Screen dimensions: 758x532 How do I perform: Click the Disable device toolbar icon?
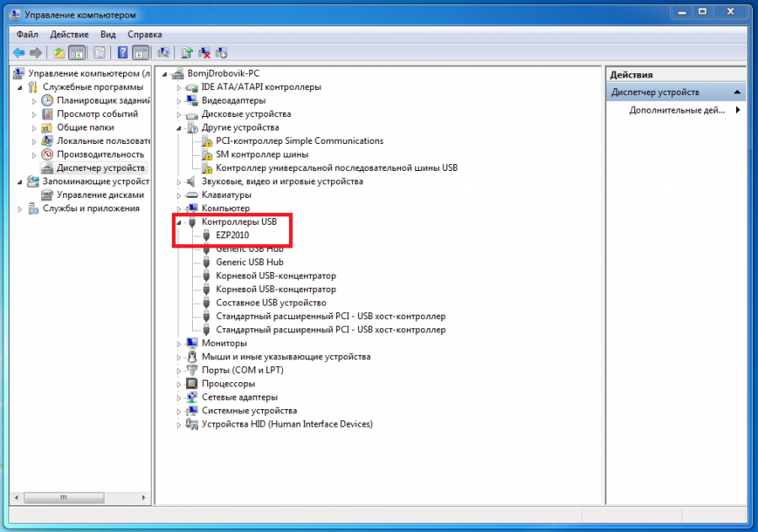pyautogui.click(x=222, y=53)
